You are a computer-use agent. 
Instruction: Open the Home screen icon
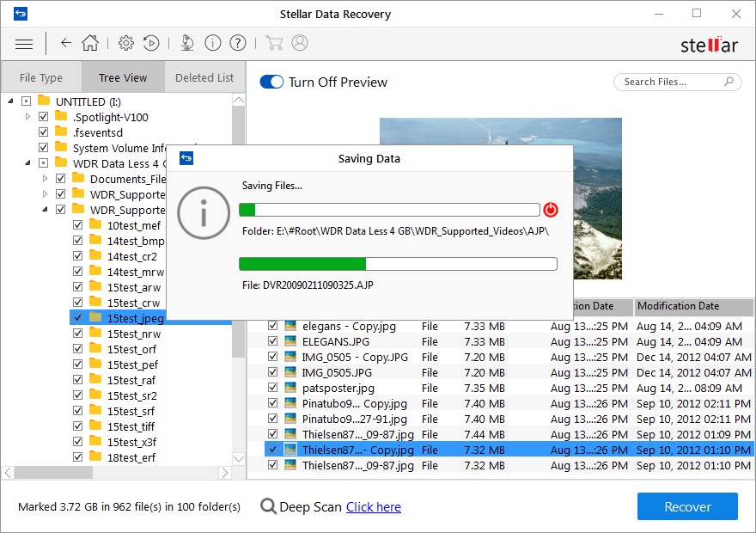tap(90, 43)
